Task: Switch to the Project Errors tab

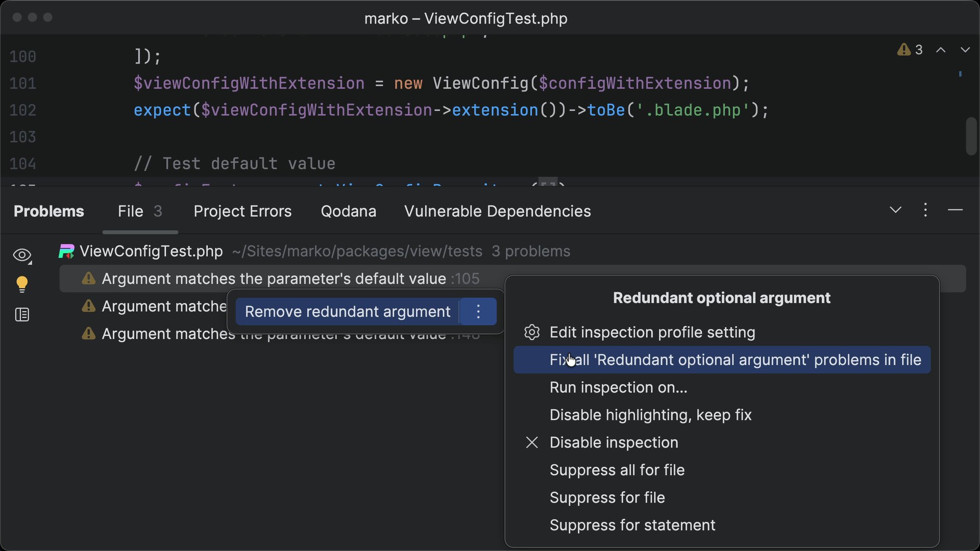Action: point(242,211)
